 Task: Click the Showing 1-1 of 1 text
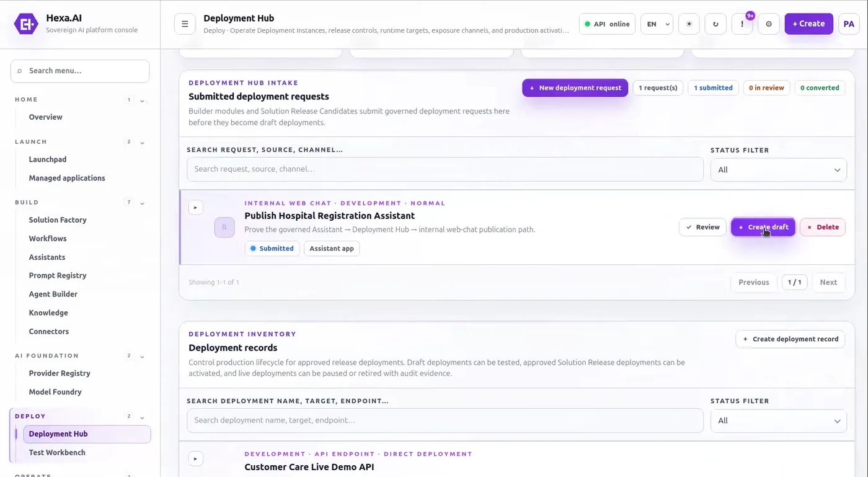point(214,282)
